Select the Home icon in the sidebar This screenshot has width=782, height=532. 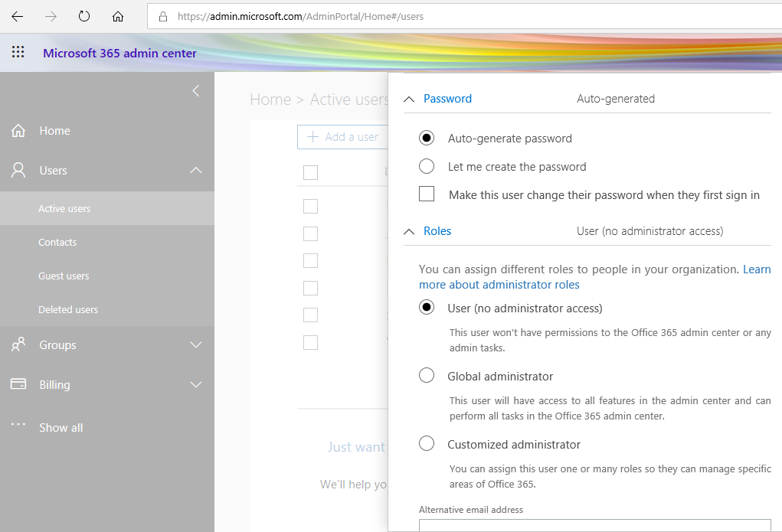(x=17, y=130)
